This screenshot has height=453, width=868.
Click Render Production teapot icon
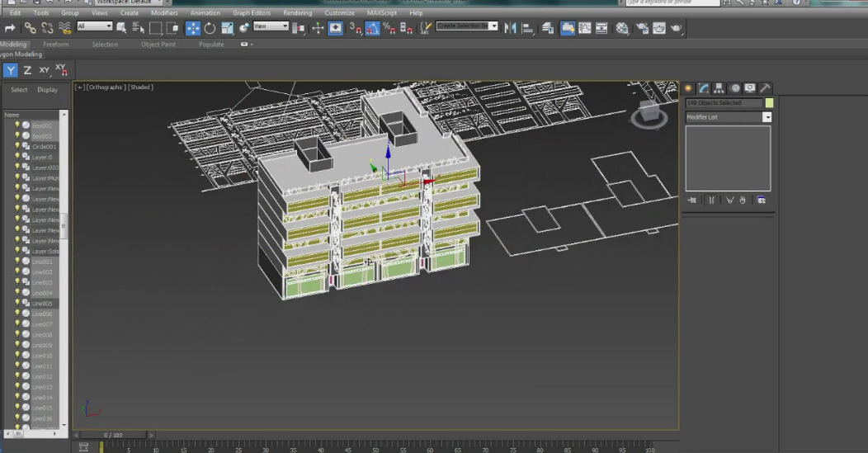677,28
